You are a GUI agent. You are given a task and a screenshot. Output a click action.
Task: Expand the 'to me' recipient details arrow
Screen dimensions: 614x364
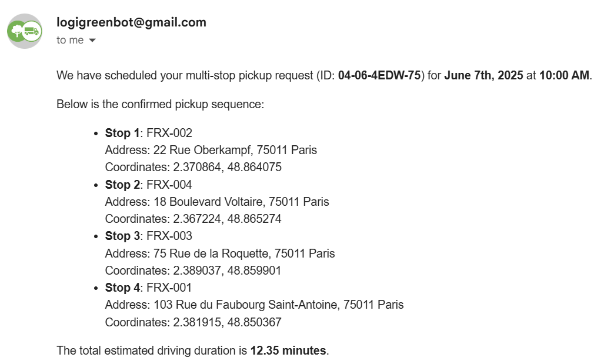(x=92, y=41)
